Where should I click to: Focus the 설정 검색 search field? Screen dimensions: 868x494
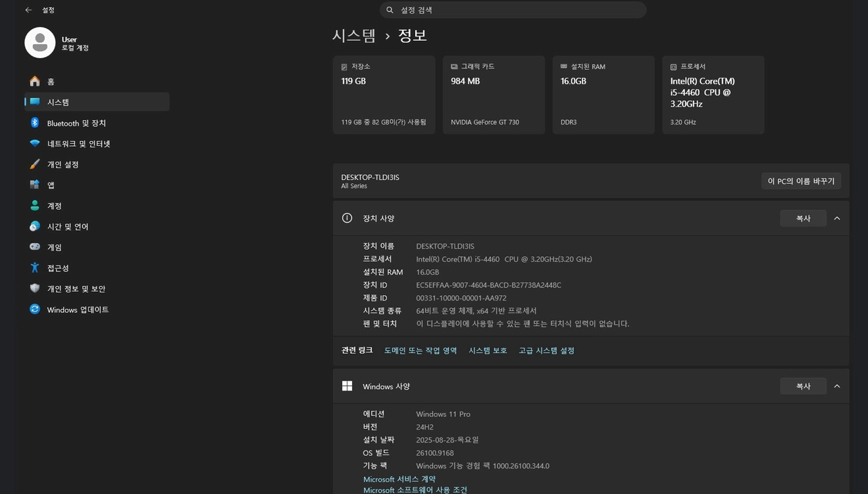[513, 10]
